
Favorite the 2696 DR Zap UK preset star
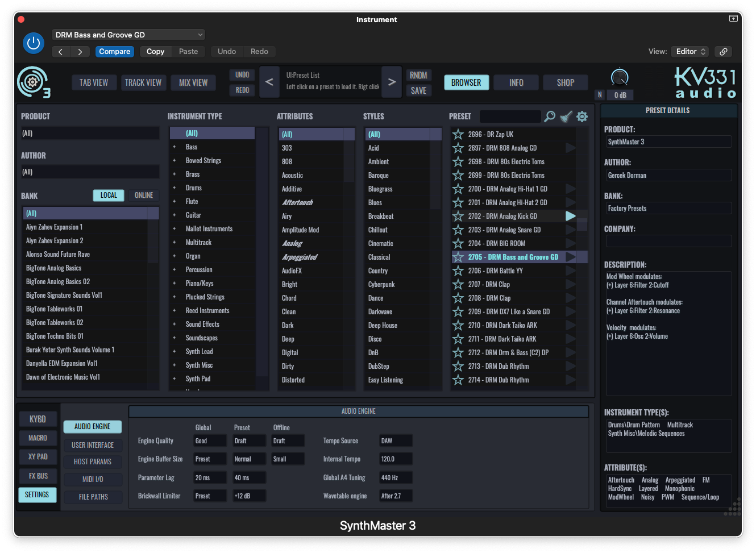point(458,135)
